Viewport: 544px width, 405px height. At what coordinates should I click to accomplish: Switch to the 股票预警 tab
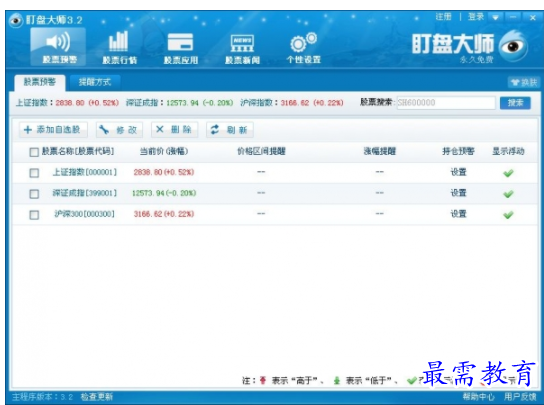click(40, 82)
